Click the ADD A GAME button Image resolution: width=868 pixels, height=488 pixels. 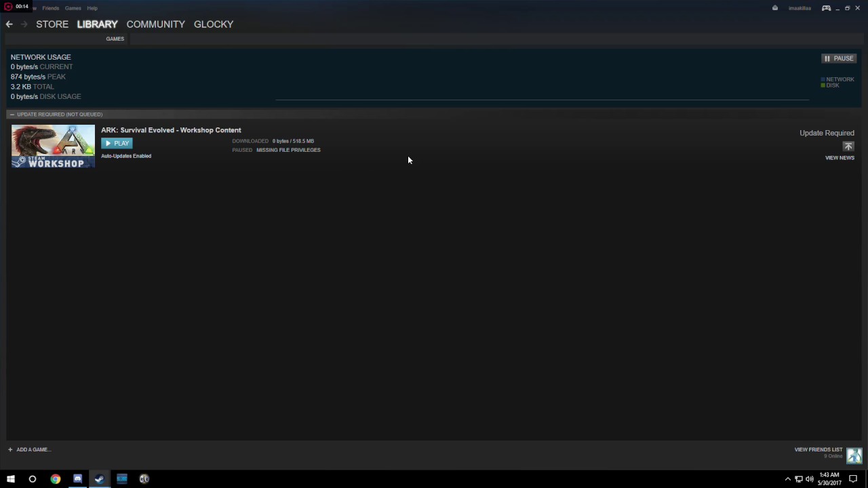29,449
